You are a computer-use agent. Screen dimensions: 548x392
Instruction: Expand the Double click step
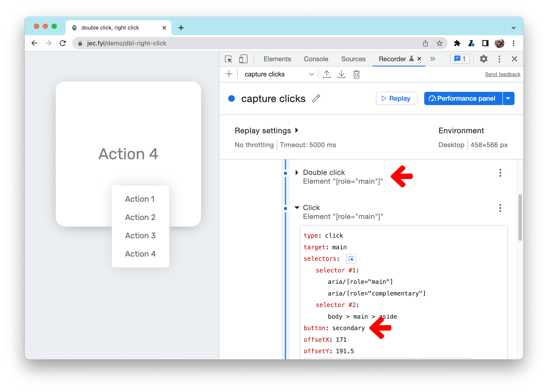(x=297, y=172)
